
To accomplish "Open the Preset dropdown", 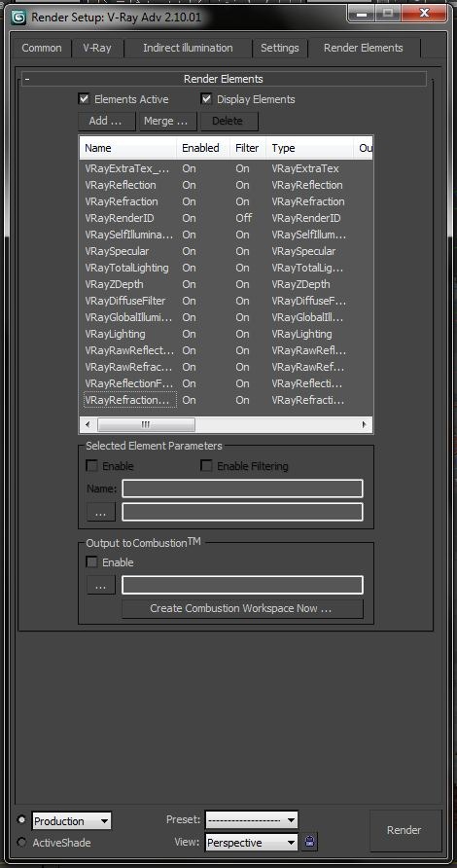I will click(252, 819).
